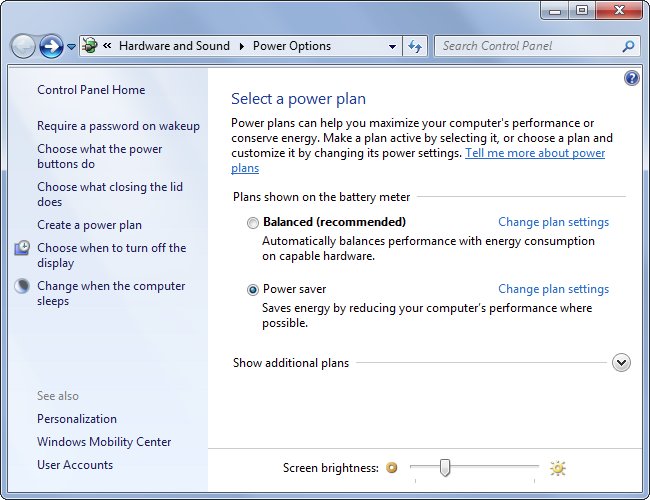Viewport: 650px width, 500px height.
Task: Click the magnifier search icon
Action: pos(628,46)
